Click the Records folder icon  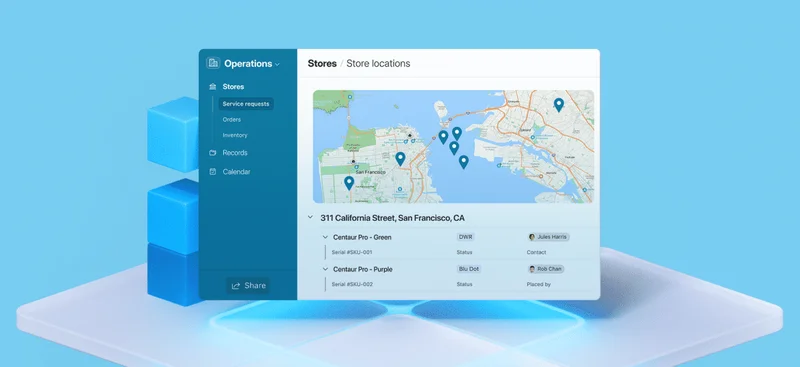click(213, 153)
